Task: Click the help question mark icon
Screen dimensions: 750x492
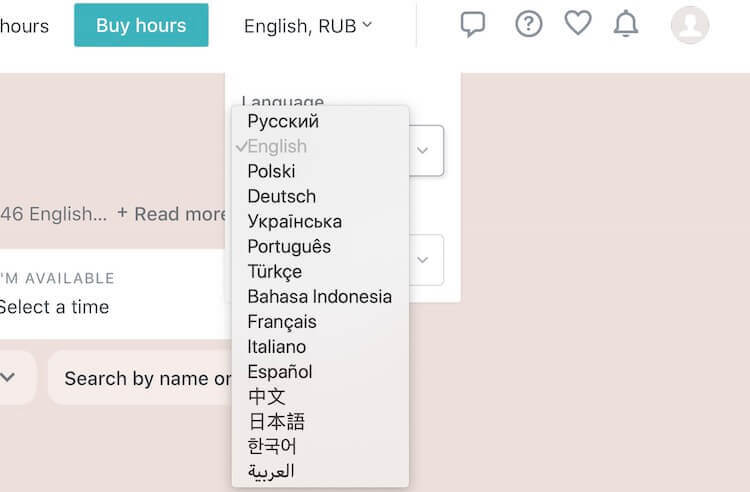Action: (x=528, y=24)
